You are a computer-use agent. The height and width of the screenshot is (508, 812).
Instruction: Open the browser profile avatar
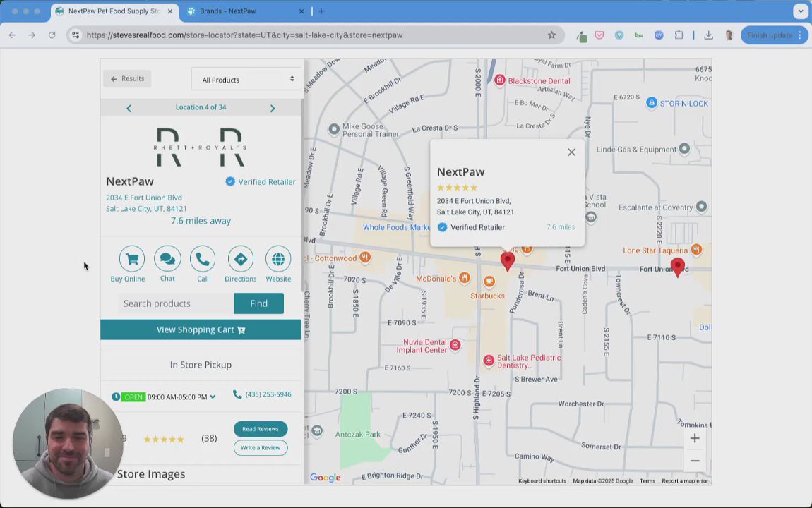pyautogui.click(x=729, y=35)
